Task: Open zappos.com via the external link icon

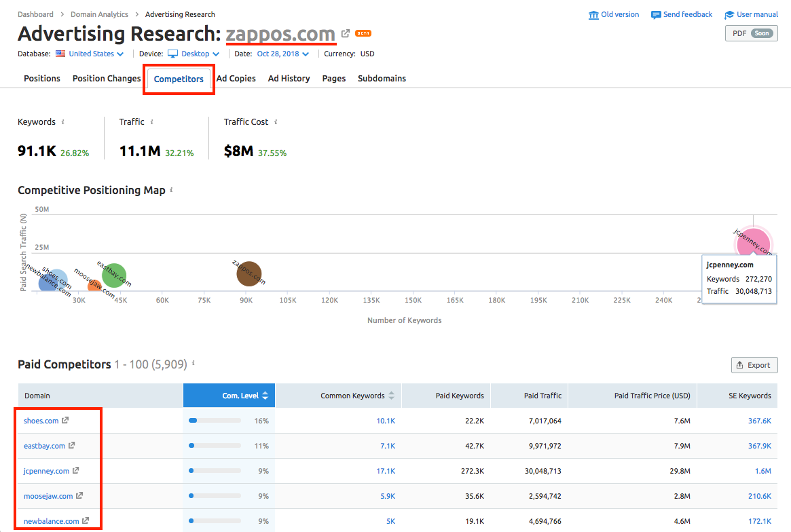Action: click(x=345, y=33)
